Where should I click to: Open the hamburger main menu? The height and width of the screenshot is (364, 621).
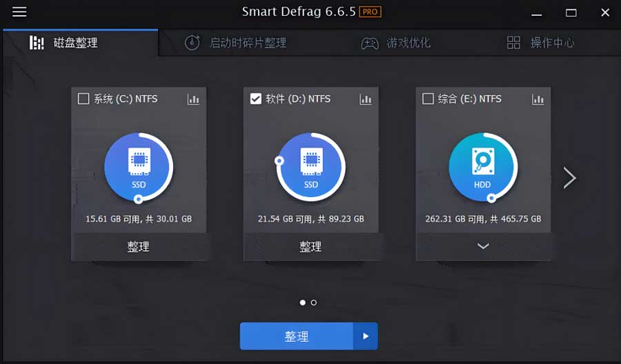pyautogui.click(x=19, y=12)
